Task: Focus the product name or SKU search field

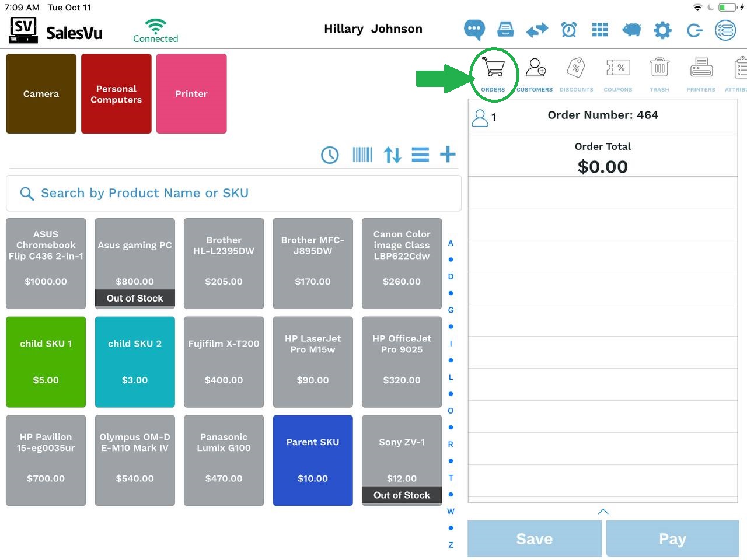Action: (233, 193)
